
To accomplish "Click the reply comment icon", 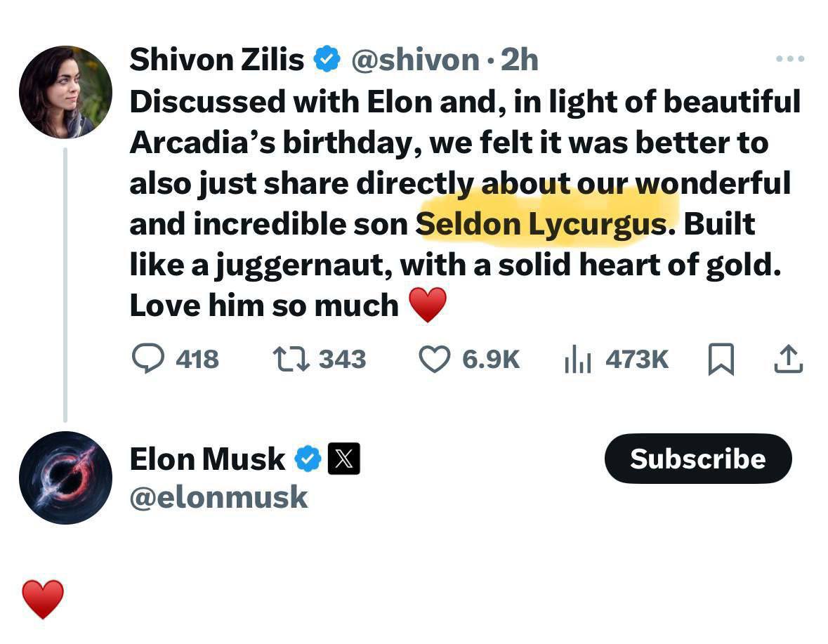I will coord(146,360).
